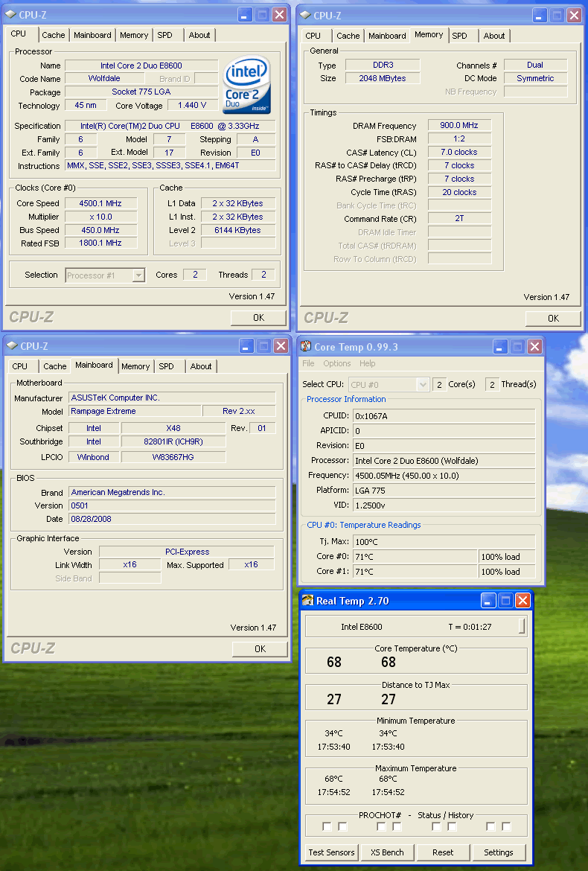Click the Chipset value X48
This screenshot has height=871, width=588.
(173, 428)
